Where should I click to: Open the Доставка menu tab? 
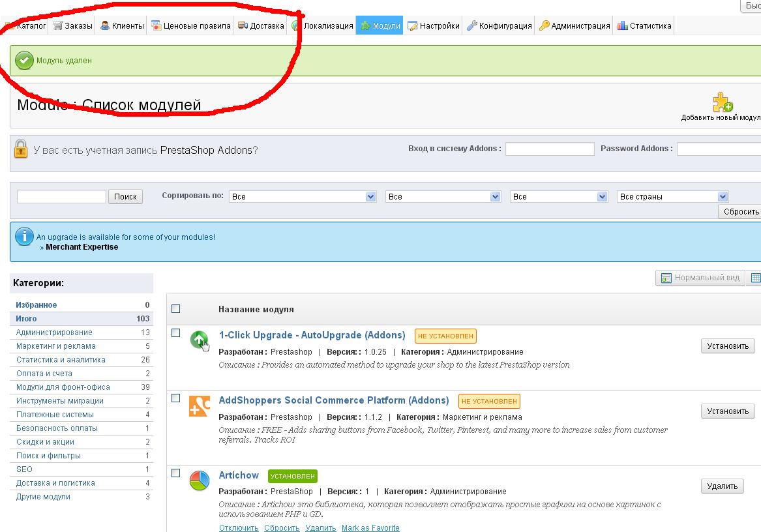coord(261,25)
